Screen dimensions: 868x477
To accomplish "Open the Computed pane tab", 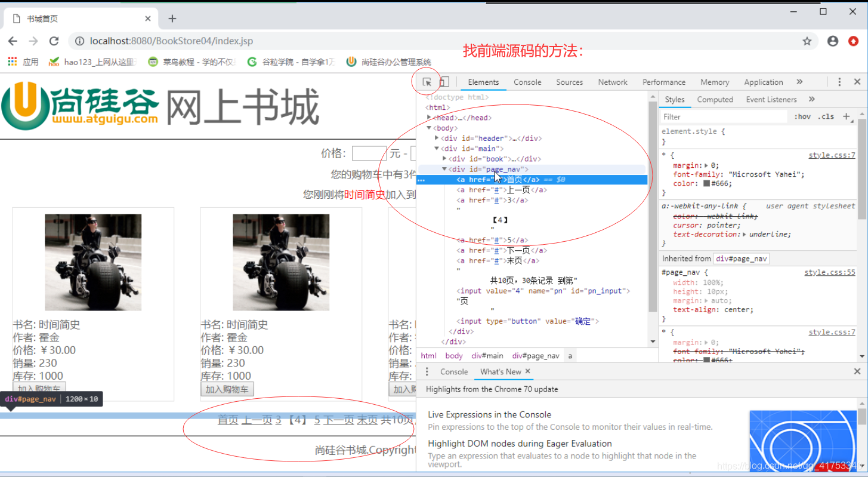I will [x=715, y=100].
